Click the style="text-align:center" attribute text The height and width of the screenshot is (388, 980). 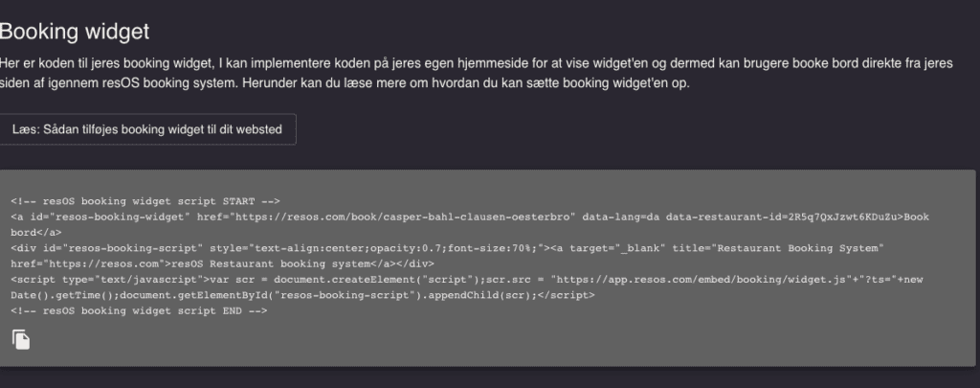287,248
